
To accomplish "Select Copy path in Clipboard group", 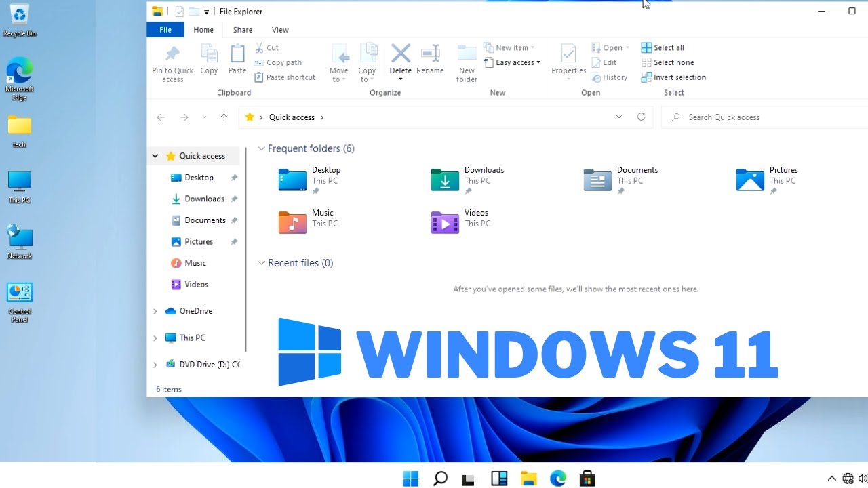I will click(x=278, y=62).
